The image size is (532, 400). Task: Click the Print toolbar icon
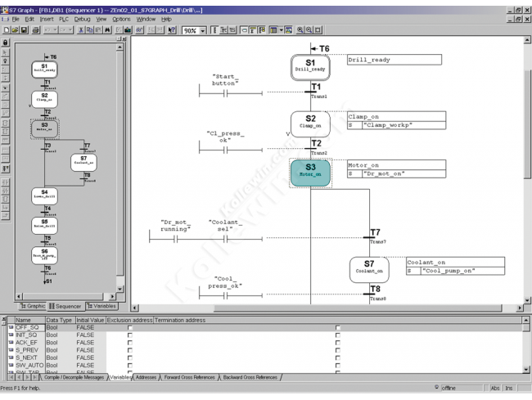[x=37, y=29]
